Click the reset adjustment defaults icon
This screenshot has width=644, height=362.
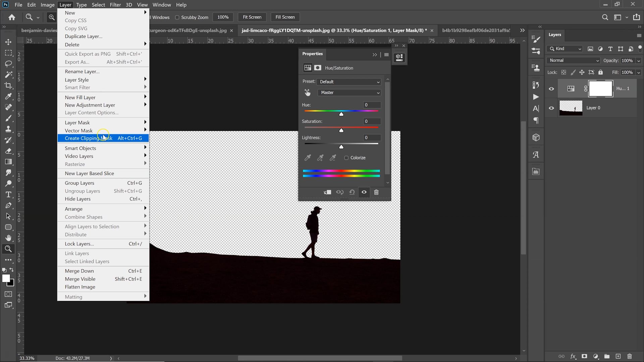[352, 192]
